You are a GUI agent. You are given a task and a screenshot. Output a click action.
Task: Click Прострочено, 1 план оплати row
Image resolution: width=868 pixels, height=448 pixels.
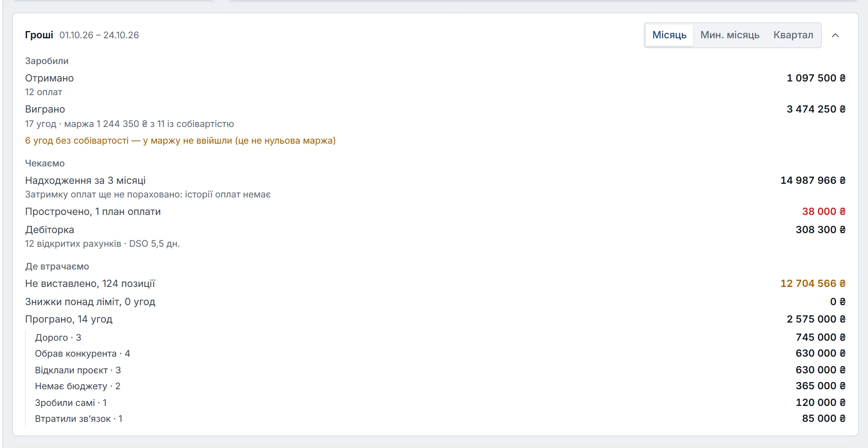(x=436, y=211)
